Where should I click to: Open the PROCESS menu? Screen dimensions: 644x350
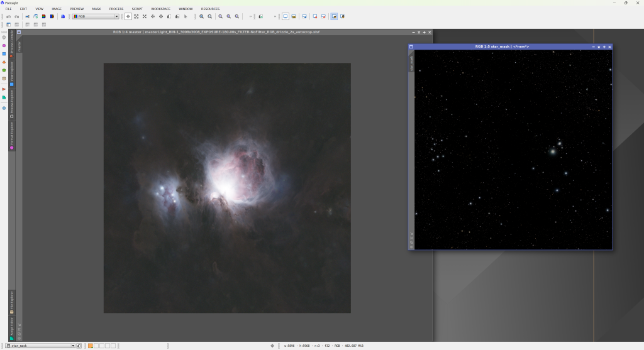click(x=116, y=9)
